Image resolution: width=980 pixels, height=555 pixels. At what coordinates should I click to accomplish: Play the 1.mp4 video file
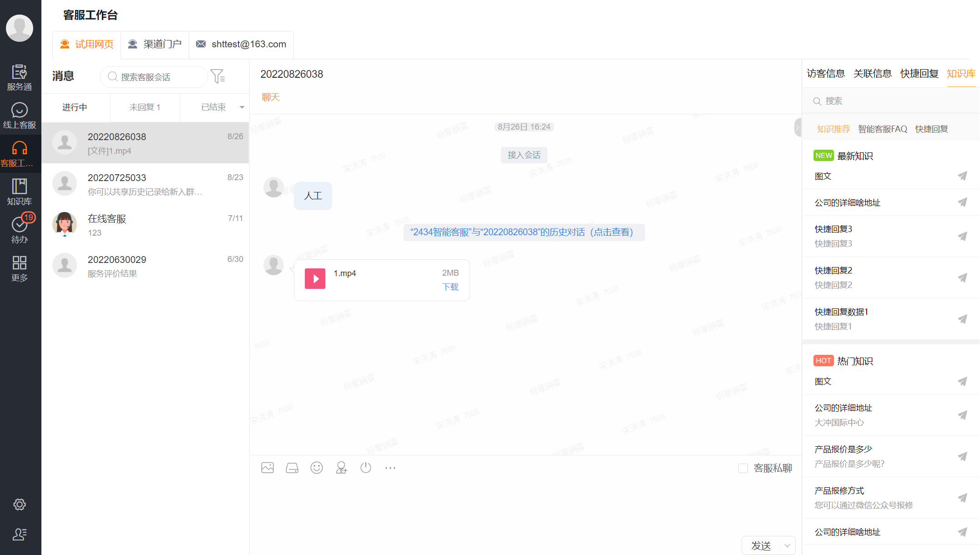315,278
